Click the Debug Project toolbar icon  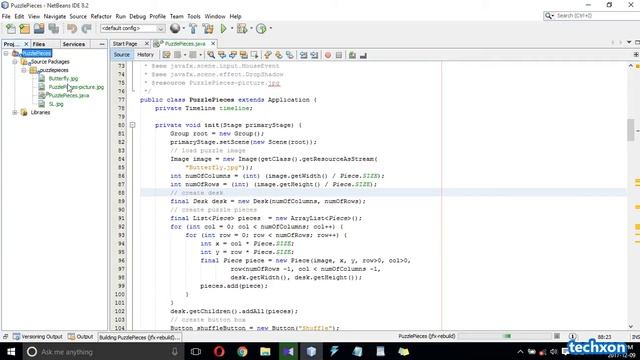pos(242,28)
